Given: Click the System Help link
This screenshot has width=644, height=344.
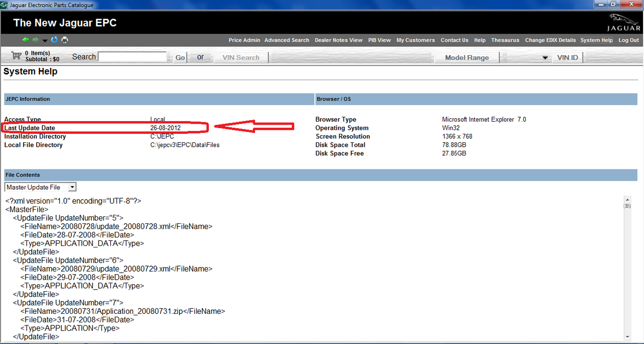Looking at the screenshot, I should (x=597, y=40).
